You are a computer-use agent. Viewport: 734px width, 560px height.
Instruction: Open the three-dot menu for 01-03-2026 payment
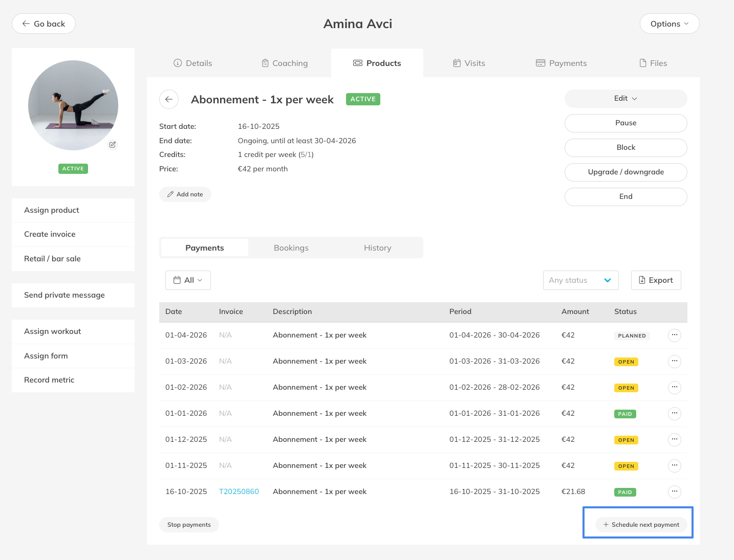point(674,362)
